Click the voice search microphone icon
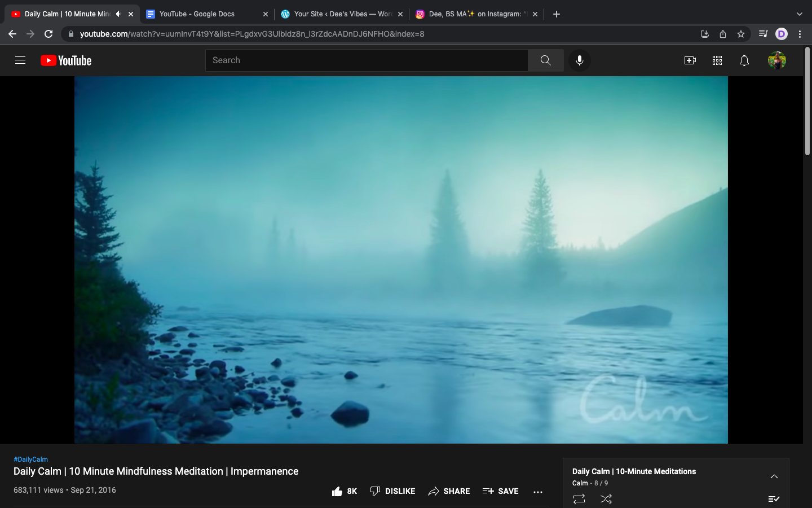This screenshot has width=812, height=508. click(579, 60)
